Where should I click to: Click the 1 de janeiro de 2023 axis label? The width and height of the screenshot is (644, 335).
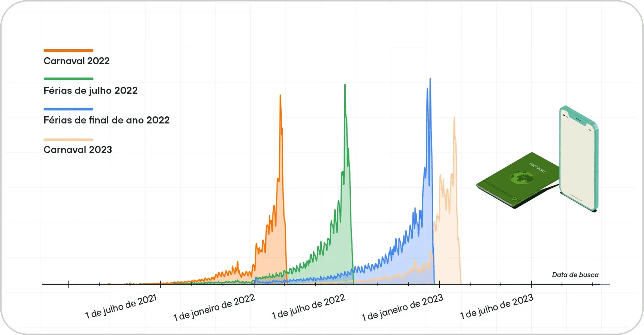click(402, 307)
